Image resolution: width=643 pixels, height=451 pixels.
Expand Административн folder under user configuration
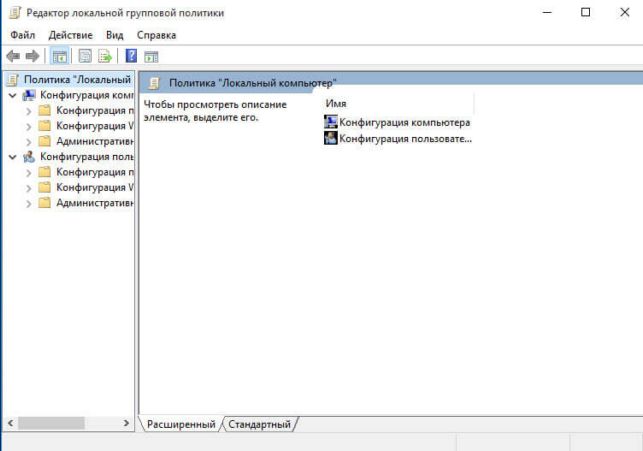click(29, 203)
